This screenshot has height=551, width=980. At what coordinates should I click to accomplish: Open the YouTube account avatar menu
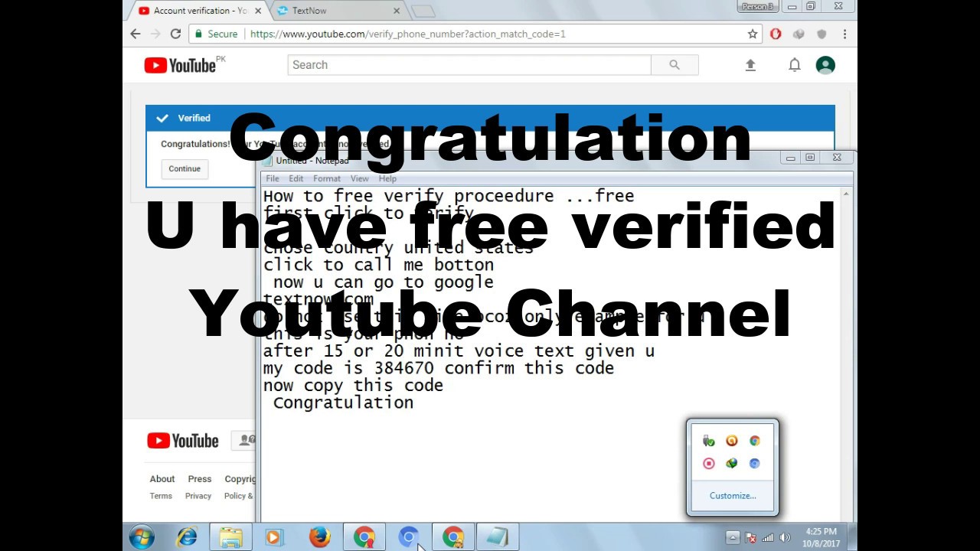[825, 65]
